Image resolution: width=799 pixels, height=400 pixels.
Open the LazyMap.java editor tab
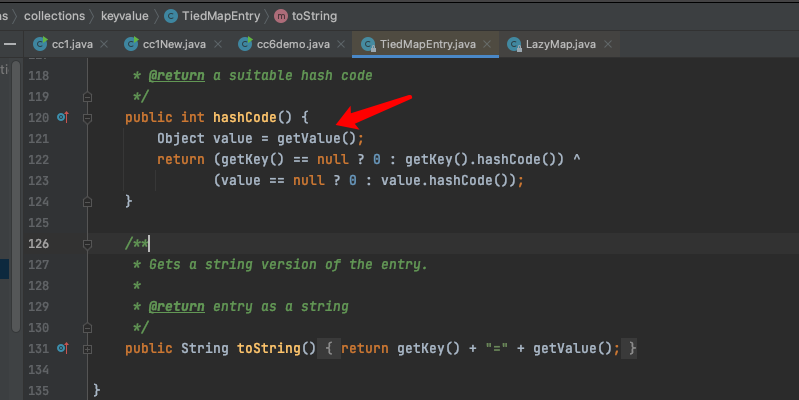(x=561, y=44)
